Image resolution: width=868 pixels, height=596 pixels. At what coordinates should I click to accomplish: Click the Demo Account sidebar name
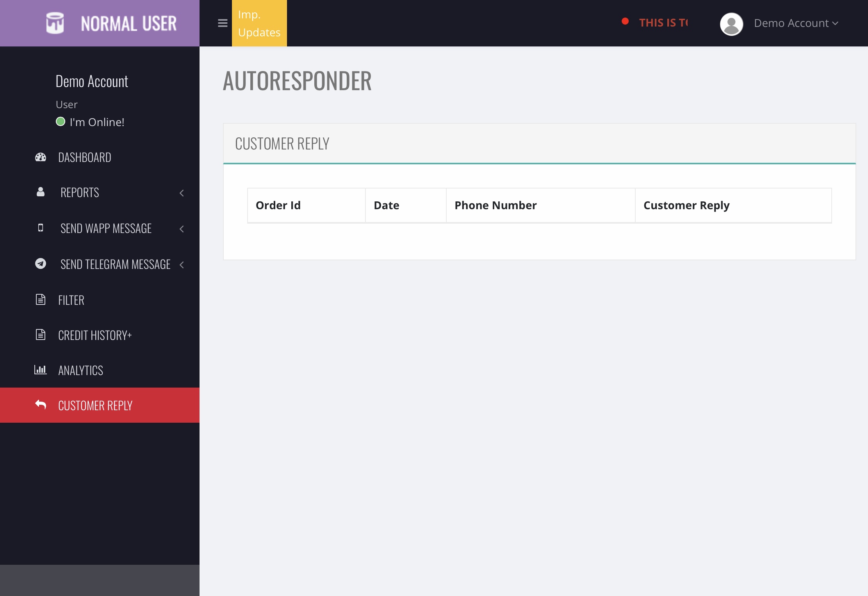92,82
